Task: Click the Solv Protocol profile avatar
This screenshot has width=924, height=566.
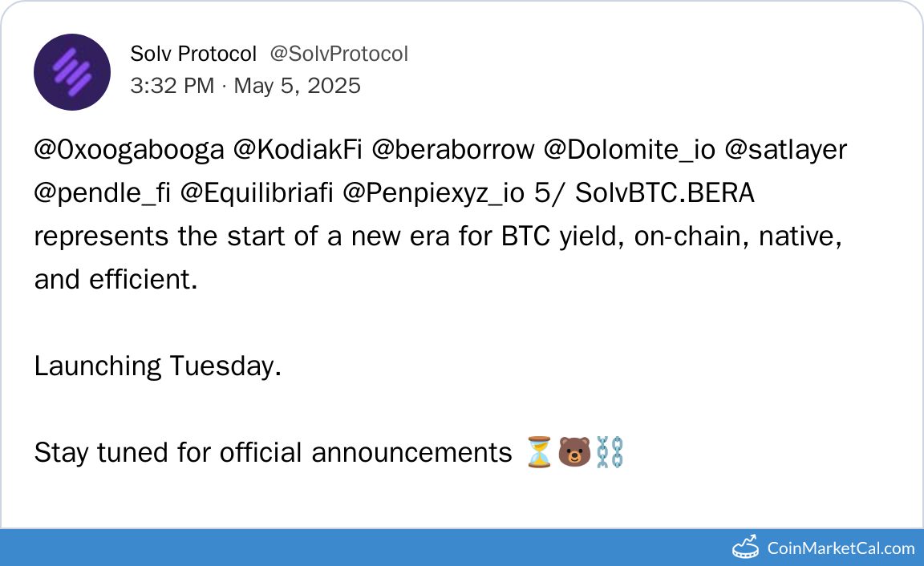Action: (x=72, y=72)
